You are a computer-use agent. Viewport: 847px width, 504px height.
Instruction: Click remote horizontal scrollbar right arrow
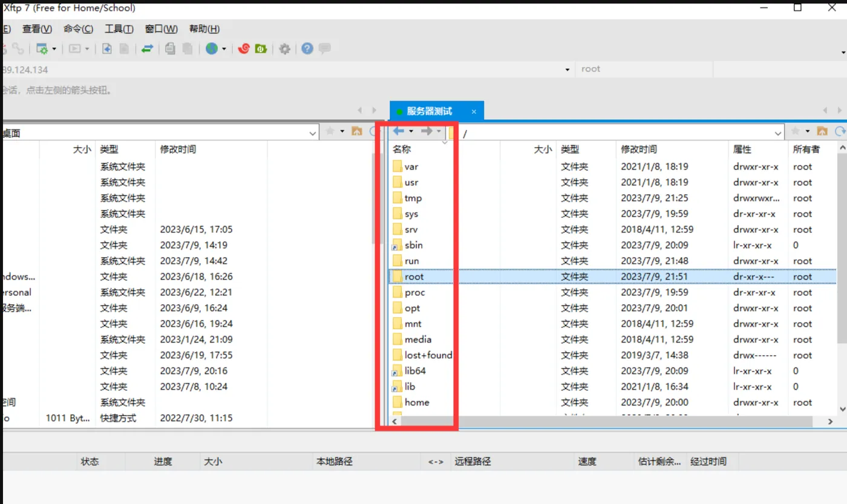pos(830,421)
